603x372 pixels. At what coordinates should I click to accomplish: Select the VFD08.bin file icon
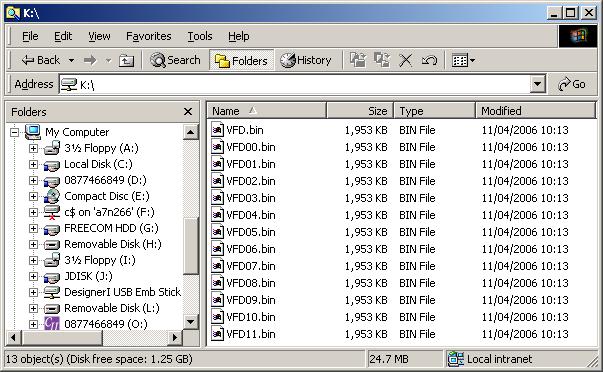[217, 283]
